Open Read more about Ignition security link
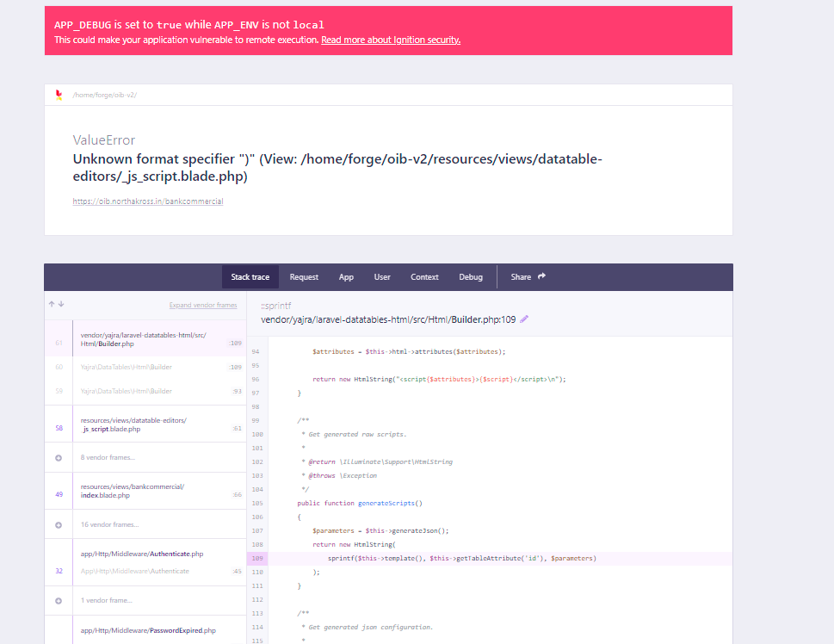This screenshot has height=644, width=834. click(391, 40)
